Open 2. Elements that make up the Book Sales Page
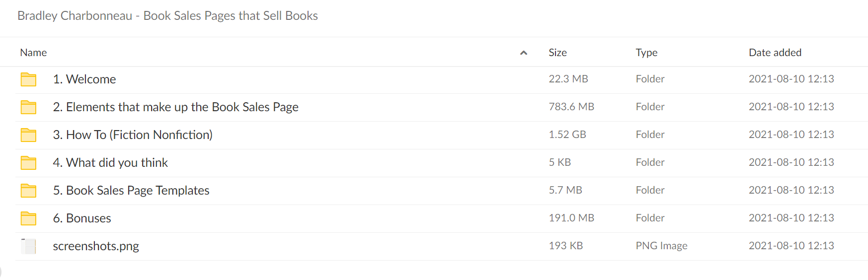This screenshot has width=868, height=280. point(176,107)
